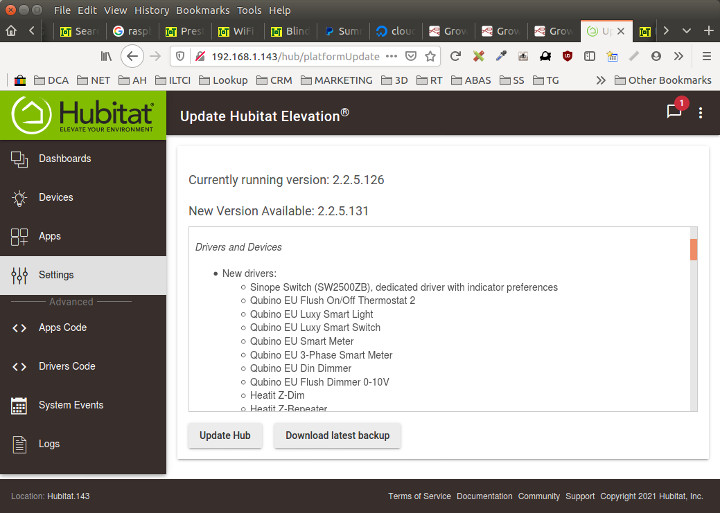
Task: Click 'New Version Available: 2.2.5.131' text
Action: pyautogui.click(x=278, y=211)
